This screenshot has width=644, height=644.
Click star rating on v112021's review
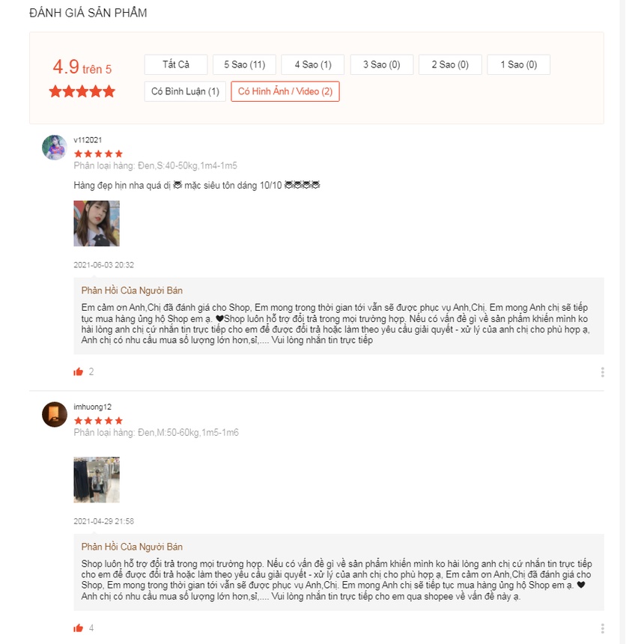tap(98, 154)
